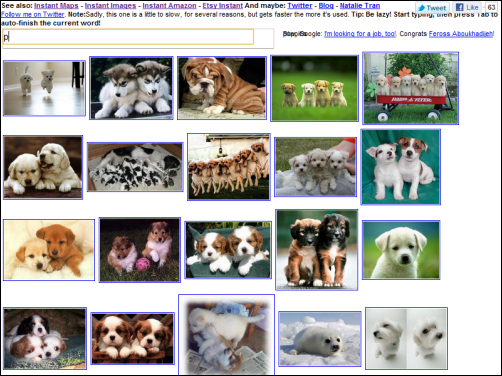
Task: Open thumbnail of two spaniel puppies in wicker basket
Action: (x=133, y=339)
